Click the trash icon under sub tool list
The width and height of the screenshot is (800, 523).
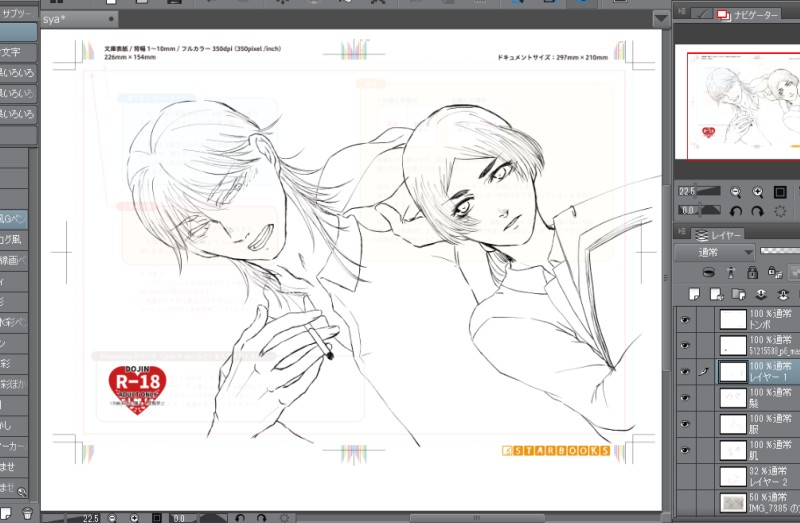point(28,513)
